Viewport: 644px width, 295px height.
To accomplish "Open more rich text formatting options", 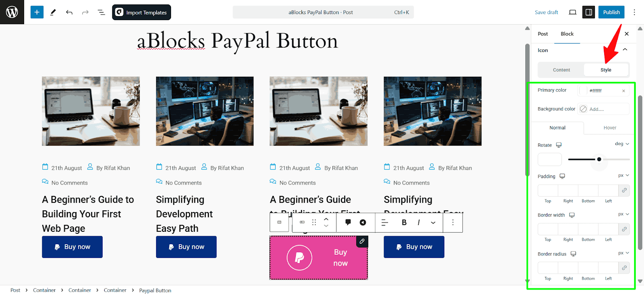I will click(x=433, y=222).
